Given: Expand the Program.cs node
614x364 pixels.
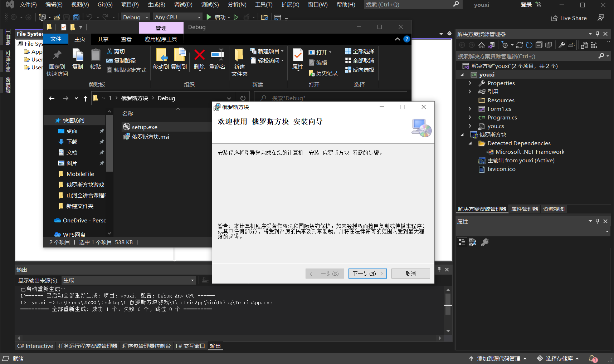Looking at the screenshot, I should 470,117.
